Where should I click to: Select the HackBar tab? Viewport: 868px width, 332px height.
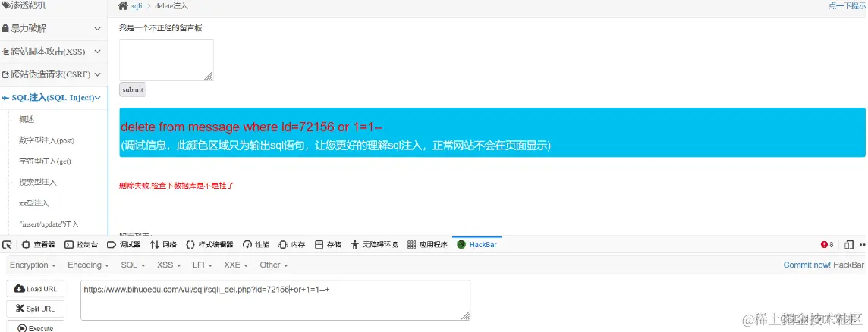point(476,245)
